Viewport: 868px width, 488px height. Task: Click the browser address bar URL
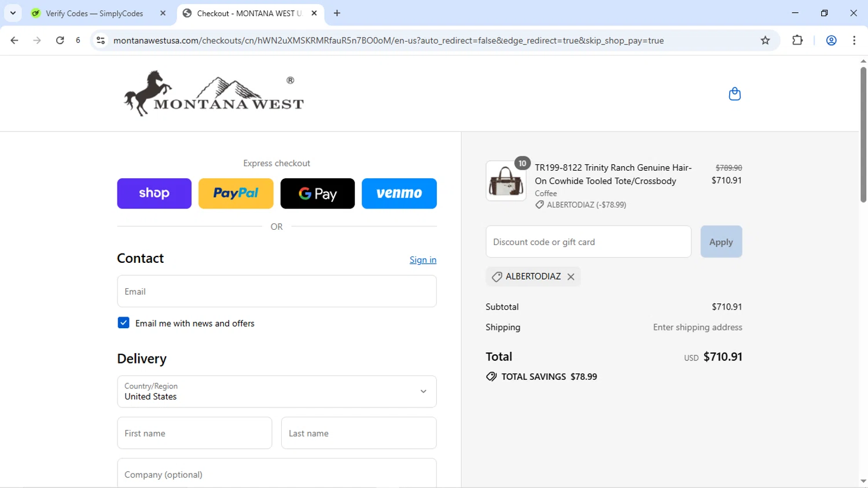[x=388, y=41]
